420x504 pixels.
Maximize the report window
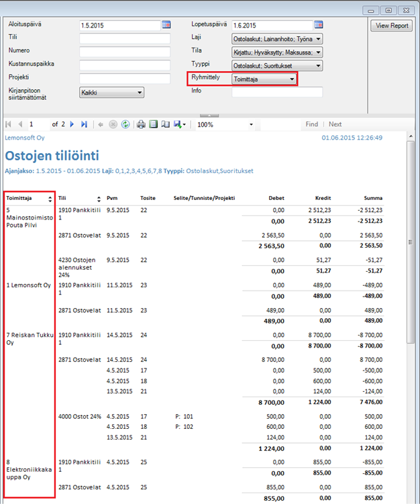click(x=388, y=11)
